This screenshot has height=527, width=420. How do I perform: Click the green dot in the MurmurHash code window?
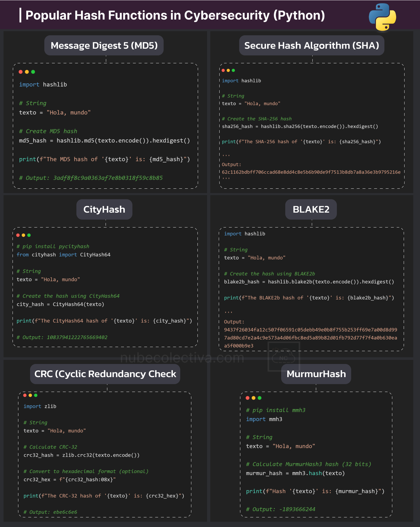[260, 398]
